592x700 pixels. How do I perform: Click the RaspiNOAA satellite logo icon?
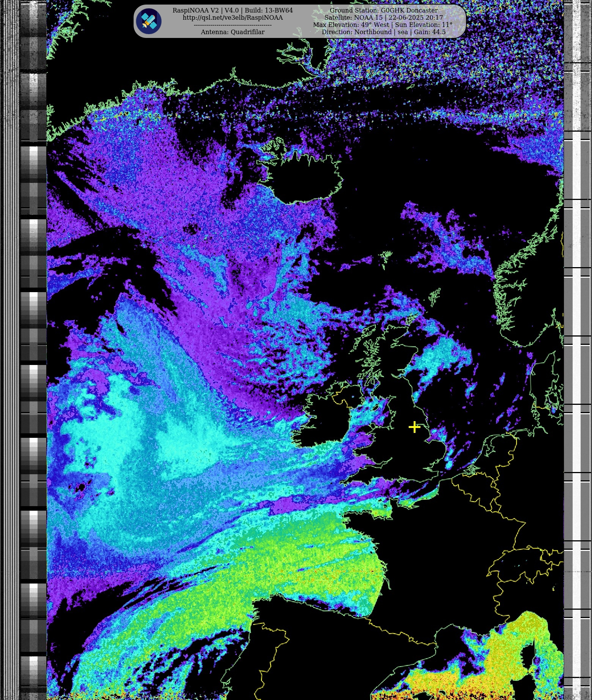pos(149,21)
